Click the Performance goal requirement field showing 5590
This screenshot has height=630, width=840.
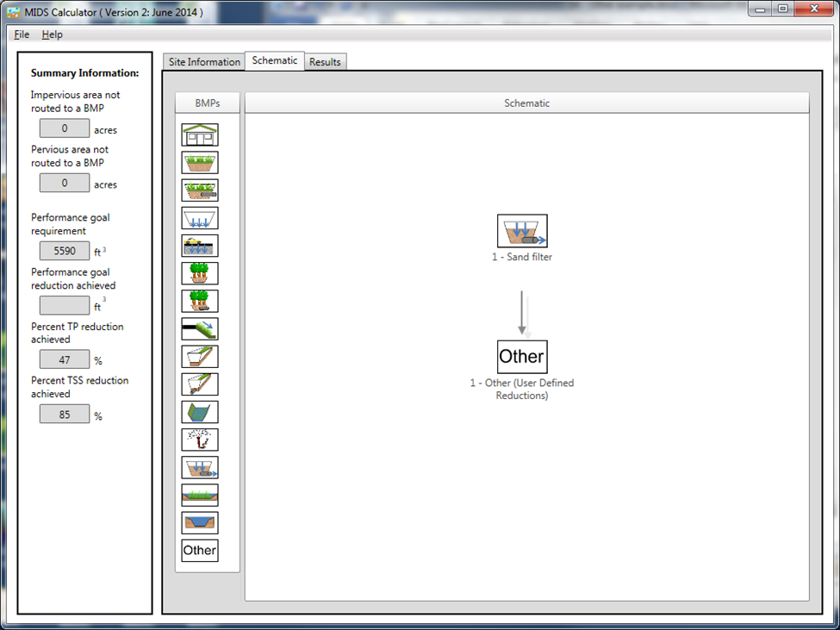tap(65, 252)
